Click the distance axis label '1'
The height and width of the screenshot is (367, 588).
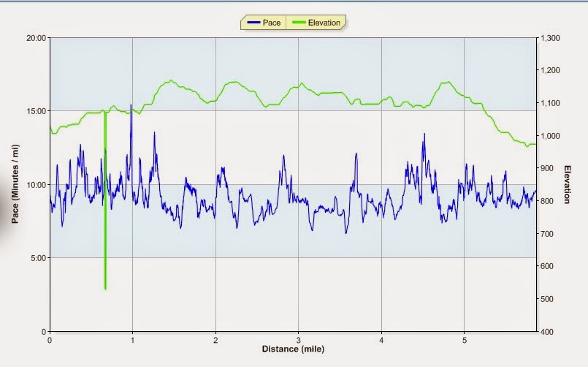tap(132, 341)
